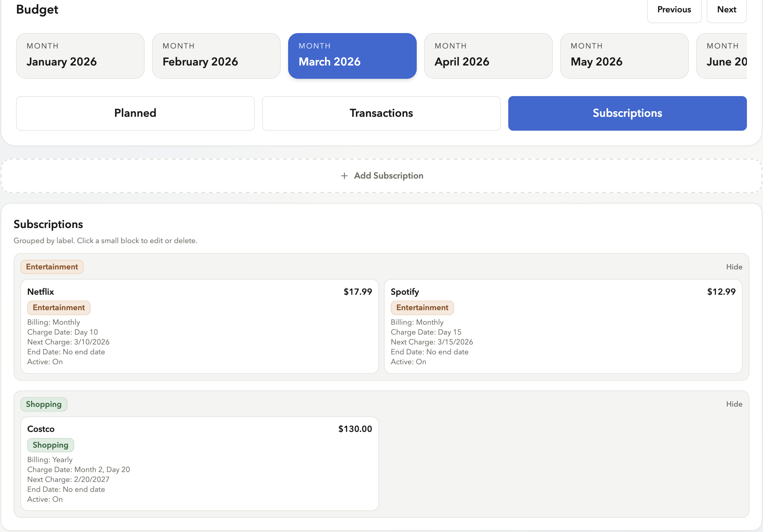Select the April 2026 month card
Image resolution: width=763 pixels, height=532 pixels.
(x=488, y=56)
